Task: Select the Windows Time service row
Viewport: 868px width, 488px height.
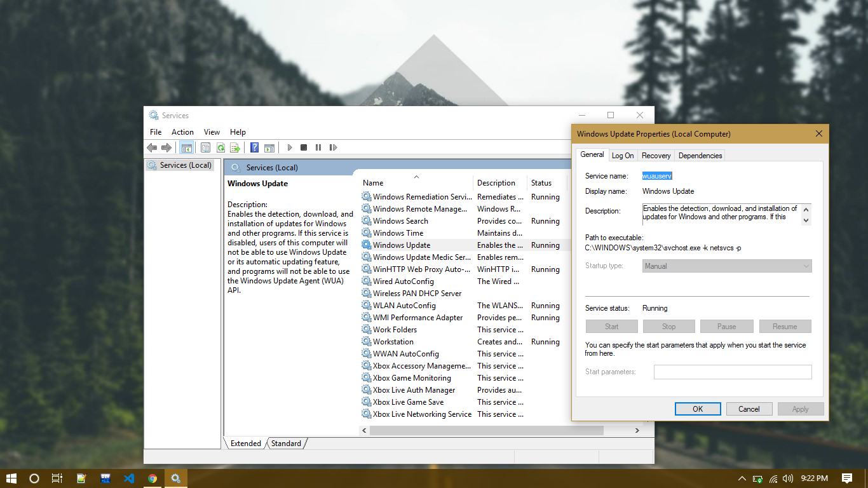Action: click(x=465, y=233)
